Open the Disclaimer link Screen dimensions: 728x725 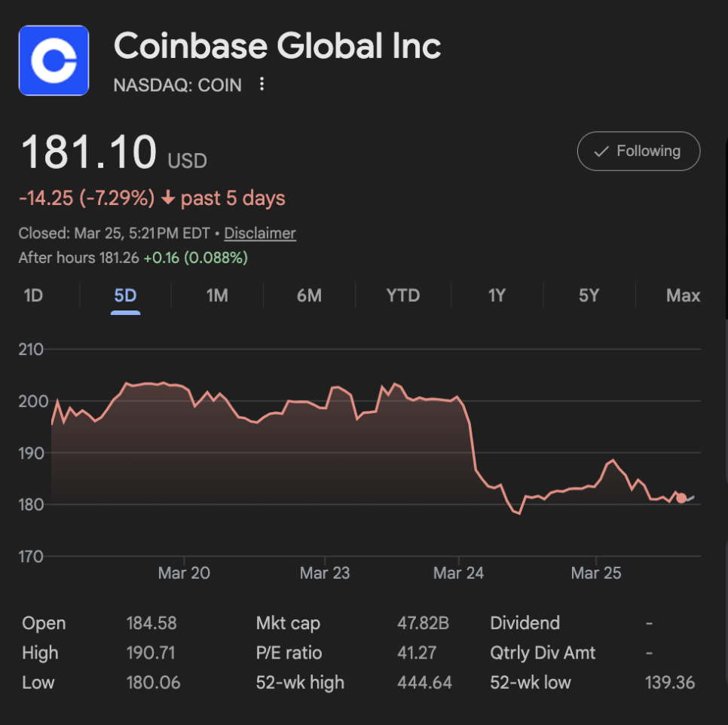(x=260, y=234)
